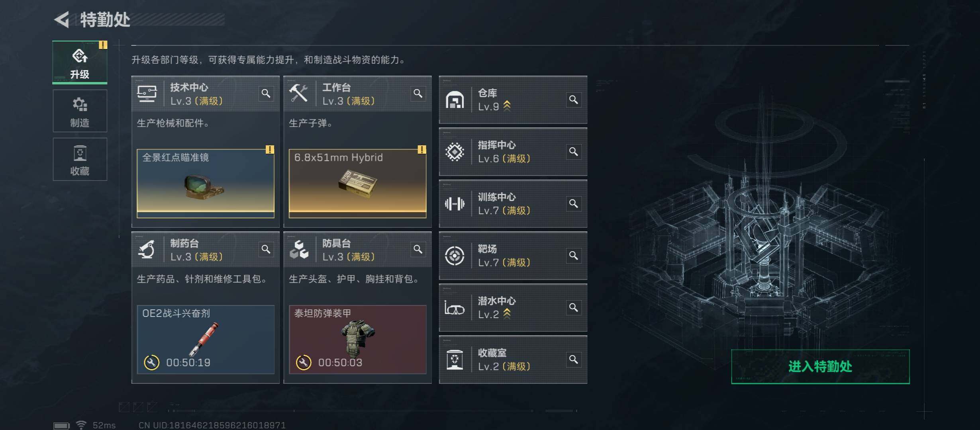
Task: Click the 进入特勤处 button
Action: coord(820,367)
